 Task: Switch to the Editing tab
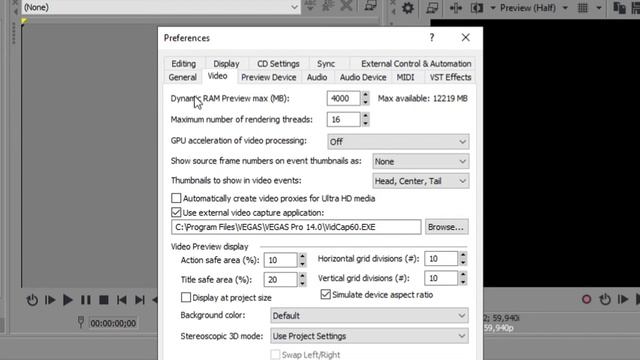pos(184,64)
